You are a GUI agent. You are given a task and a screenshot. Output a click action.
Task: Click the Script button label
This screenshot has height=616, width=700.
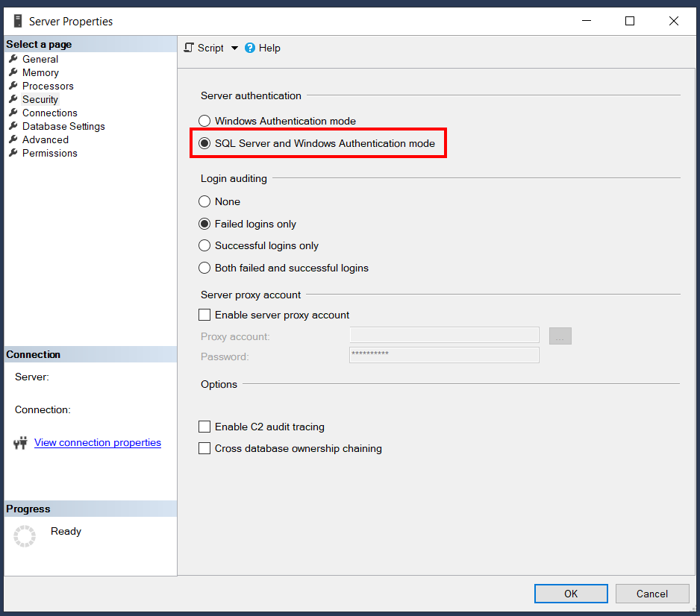pyautogui.click(x=210, y=48)
